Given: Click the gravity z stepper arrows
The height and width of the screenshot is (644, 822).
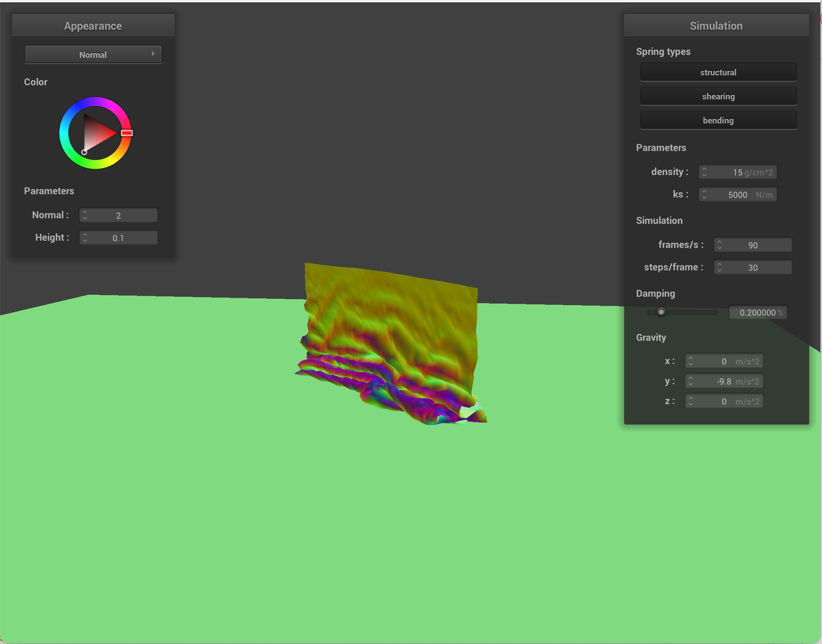Looking at the screenshot, I should 691,401.
